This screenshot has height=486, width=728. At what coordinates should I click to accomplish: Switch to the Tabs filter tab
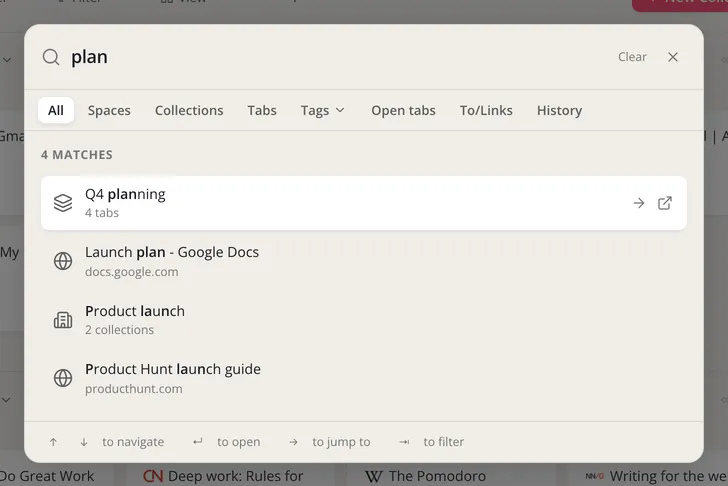[x=262, y=110]
